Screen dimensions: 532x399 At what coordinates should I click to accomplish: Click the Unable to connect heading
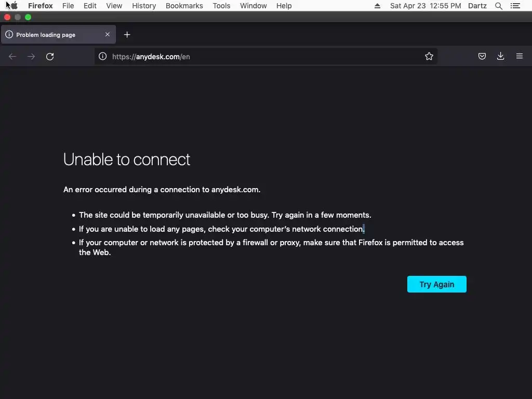(x=127, y=159)
